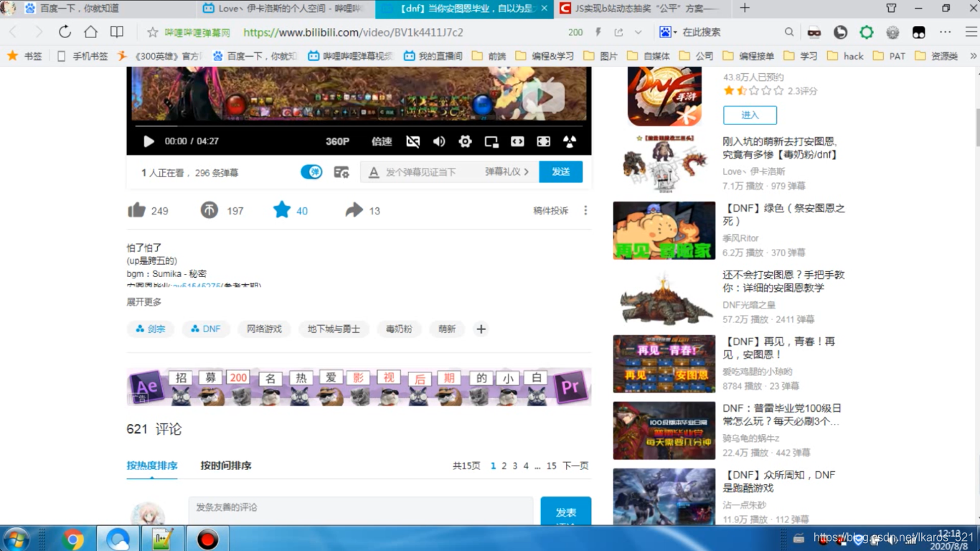Open a new browser tab
980x551 pixels.
[745, 9]
